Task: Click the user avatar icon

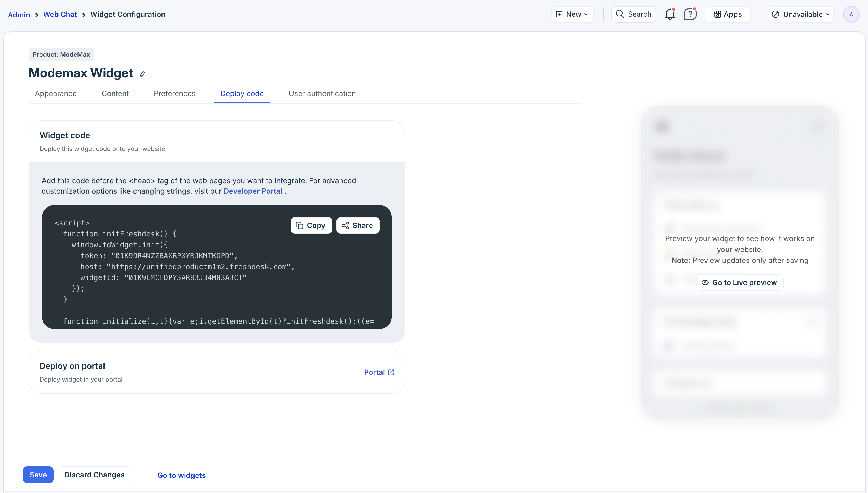Action: 851,15
